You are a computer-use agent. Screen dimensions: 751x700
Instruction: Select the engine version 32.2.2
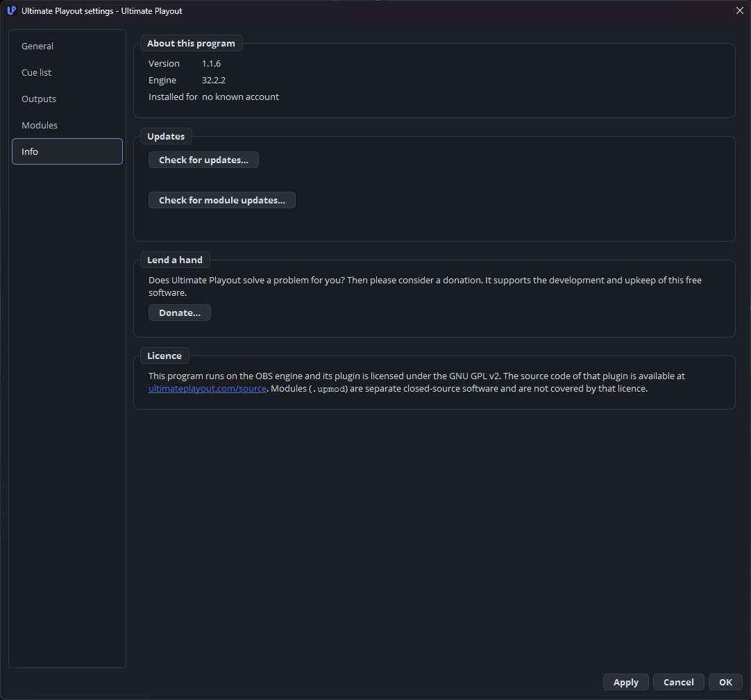coord(214,81)
